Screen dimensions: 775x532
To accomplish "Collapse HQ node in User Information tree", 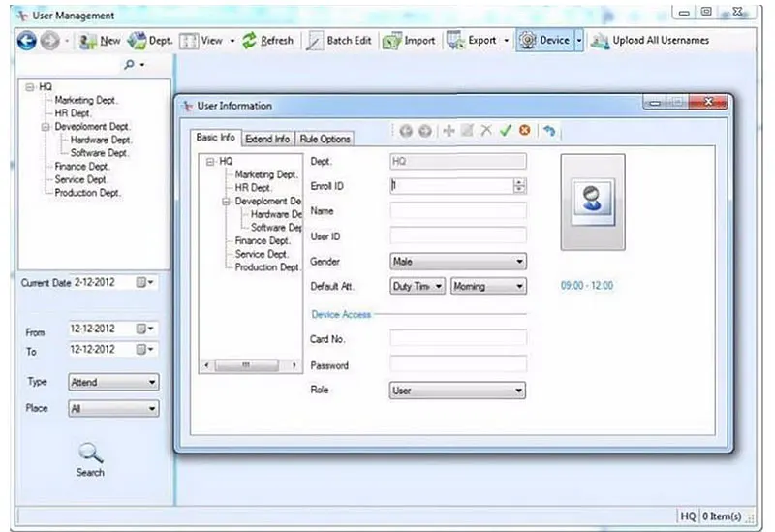I will pos(210,162).
